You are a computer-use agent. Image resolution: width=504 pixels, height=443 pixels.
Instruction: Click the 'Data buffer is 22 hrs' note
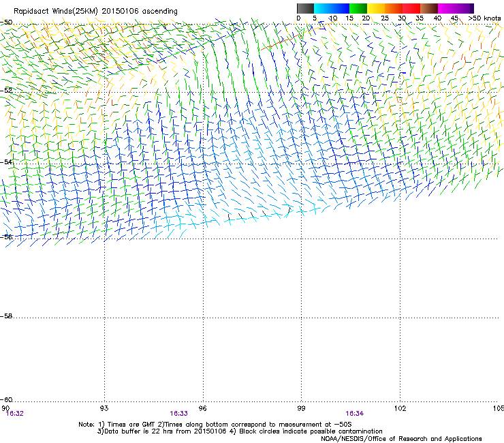coord(240,431)
